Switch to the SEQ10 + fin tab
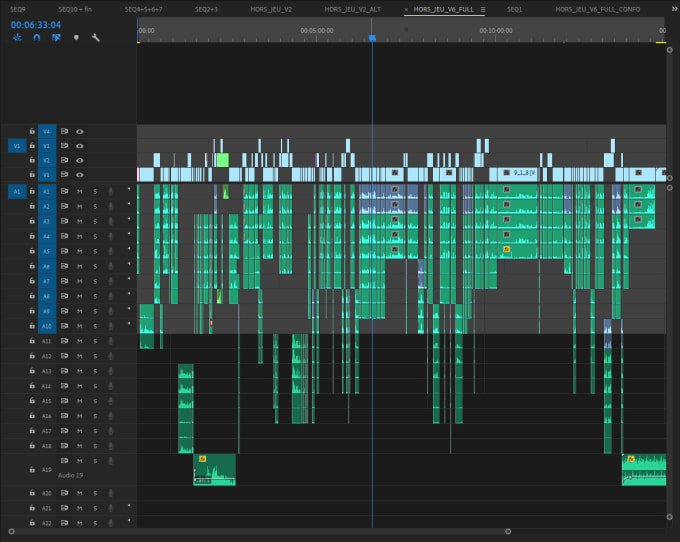Screen dimensions: 680x542 [x=75, y=9]
